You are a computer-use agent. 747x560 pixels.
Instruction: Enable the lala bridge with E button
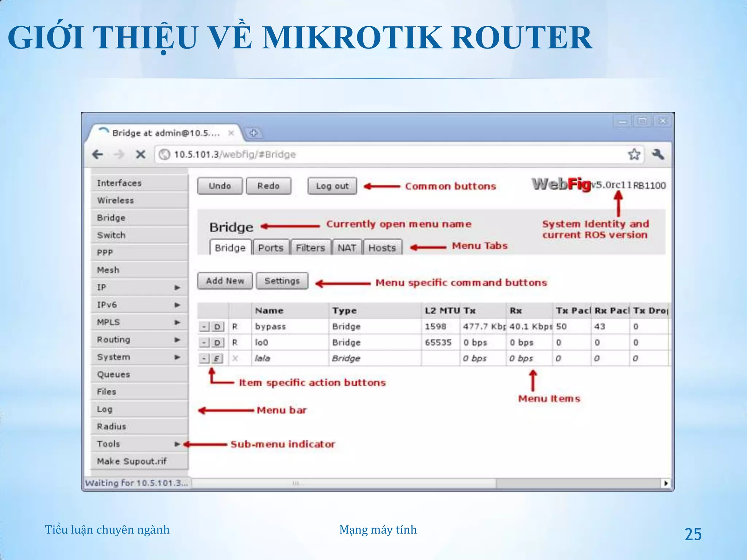pyautogui.click(x=217, y=359)
